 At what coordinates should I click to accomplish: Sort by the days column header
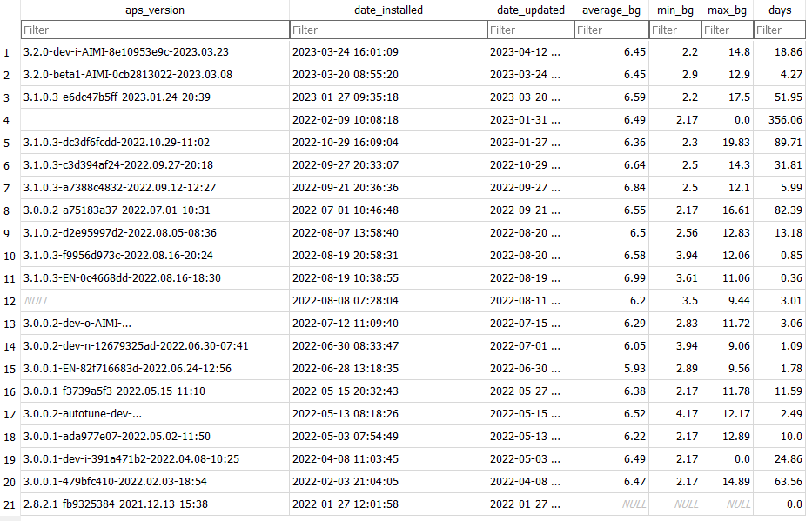[x=780, y=10]
